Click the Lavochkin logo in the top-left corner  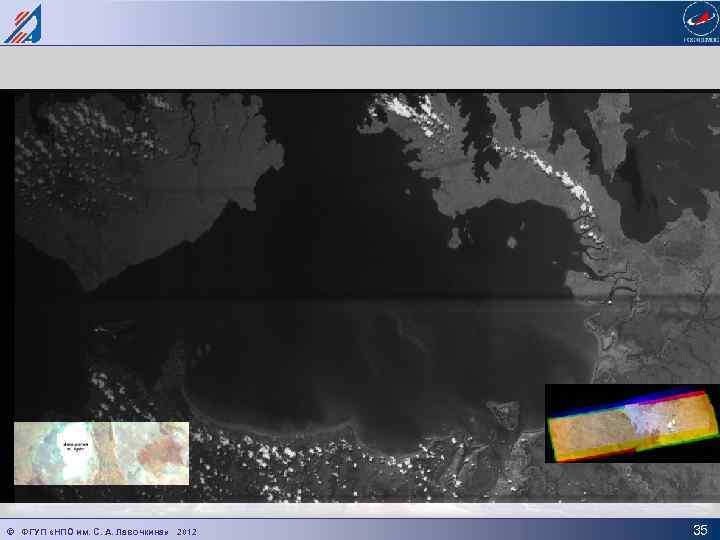pos(23,24)
